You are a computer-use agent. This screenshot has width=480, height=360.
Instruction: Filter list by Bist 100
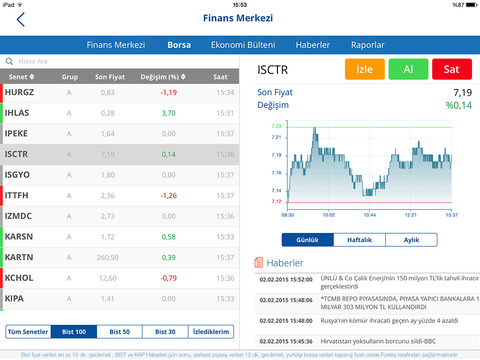(x=74, y=332)
